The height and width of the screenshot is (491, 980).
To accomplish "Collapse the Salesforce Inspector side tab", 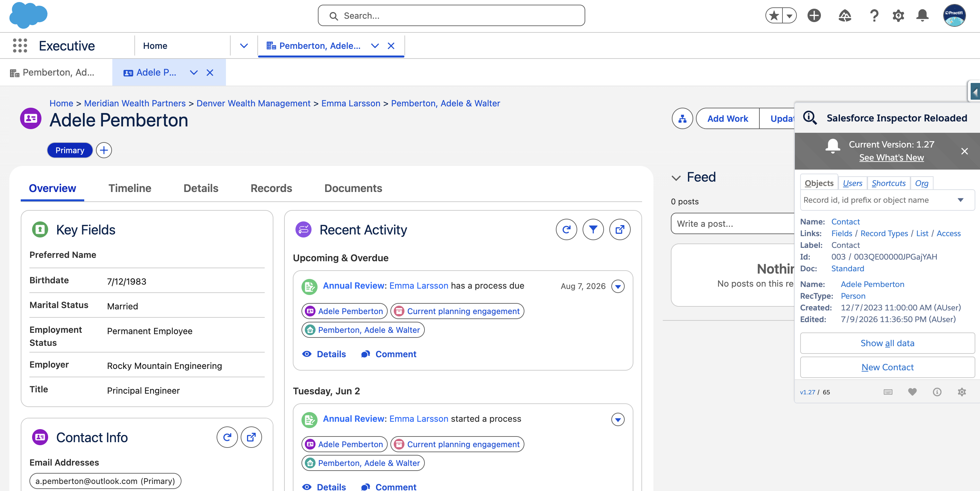I will point(974,92).
